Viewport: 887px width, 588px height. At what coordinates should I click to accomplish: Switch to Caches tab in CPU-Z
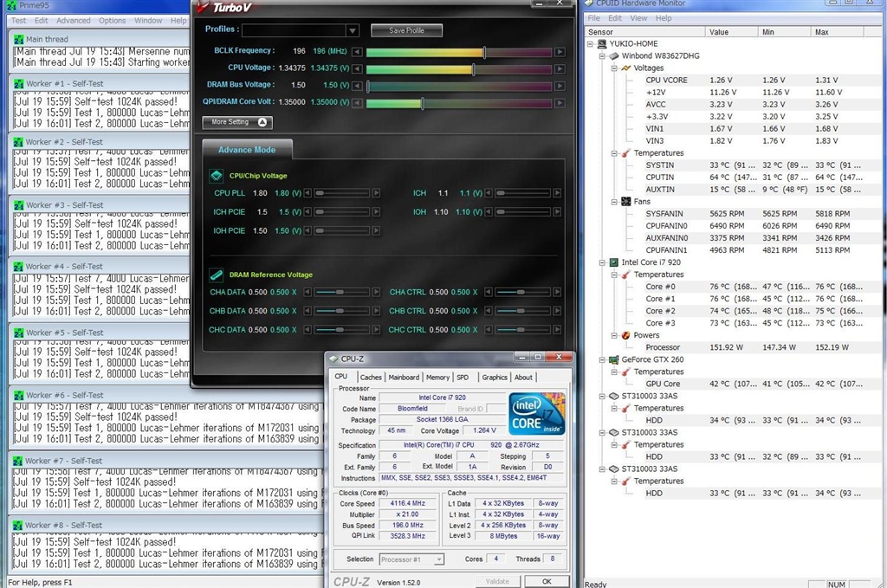pyautogui.click(x=371, y=377)
